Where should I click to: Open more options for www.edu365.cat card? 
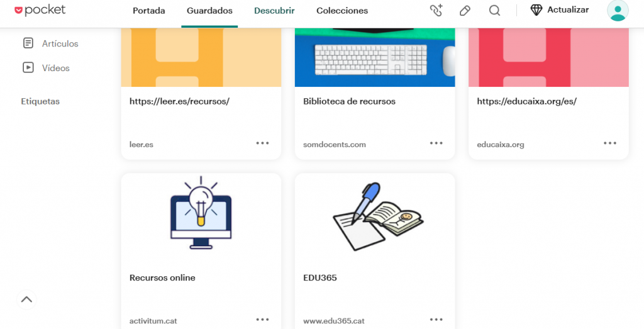(x=436, y=320)
